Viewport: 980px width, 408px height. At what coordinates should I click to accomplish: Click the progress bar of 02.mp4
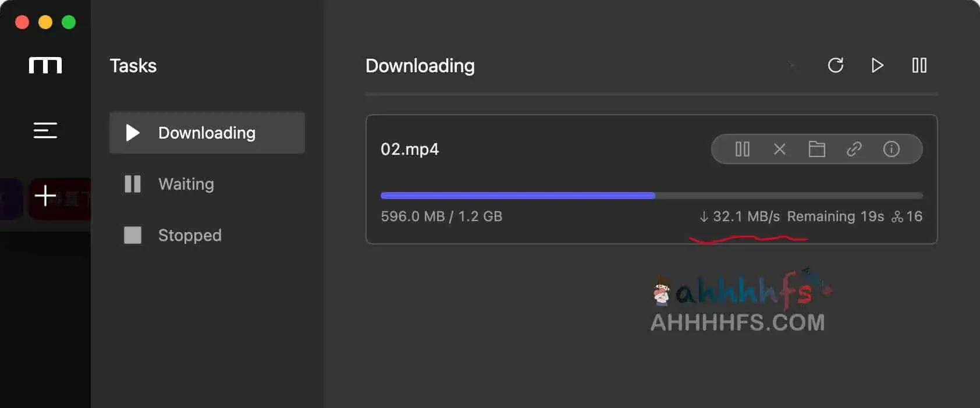pyautogui.click(x=651, y=196)
